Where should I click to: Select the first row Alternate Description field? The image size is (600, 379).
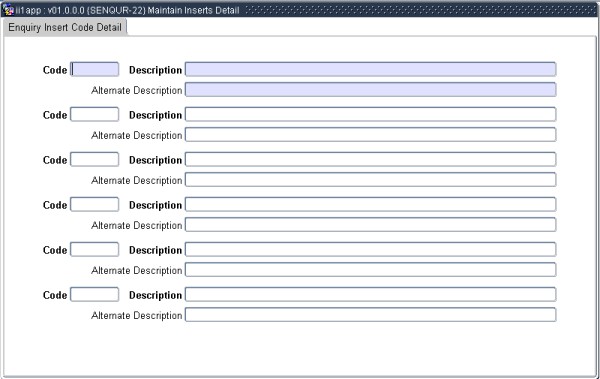[370, 90]
